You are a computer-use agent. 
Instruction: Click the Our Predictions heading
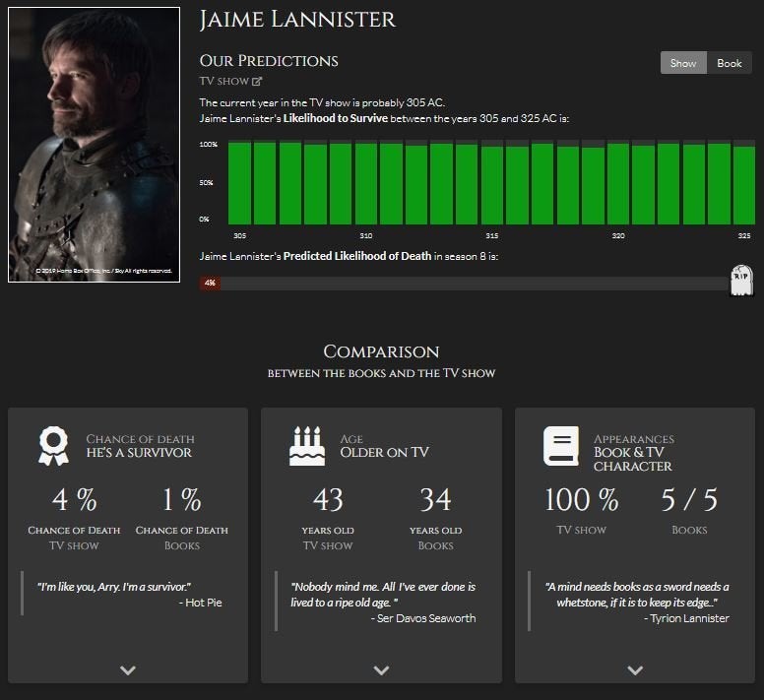269,61
